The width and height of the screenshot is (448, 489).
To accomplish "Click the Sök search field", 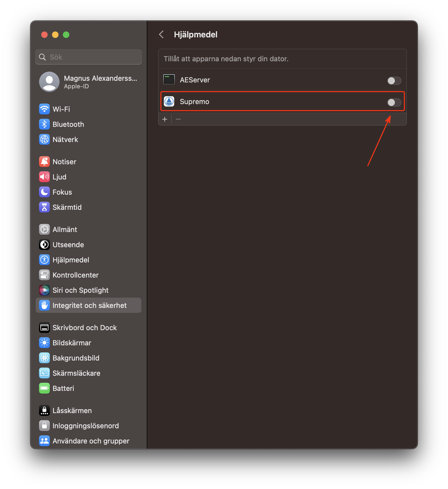I will tap(89, 57).
